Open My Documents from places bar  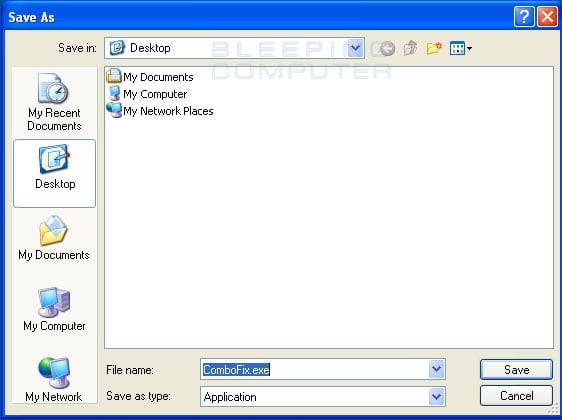tap(54, 238)
